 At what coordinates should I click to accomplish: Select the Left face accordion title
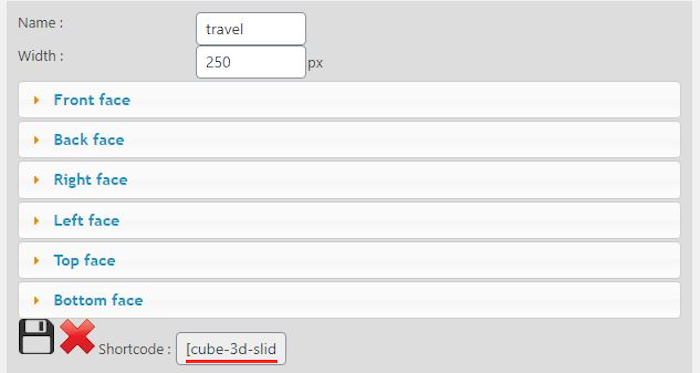coord(87,220)
